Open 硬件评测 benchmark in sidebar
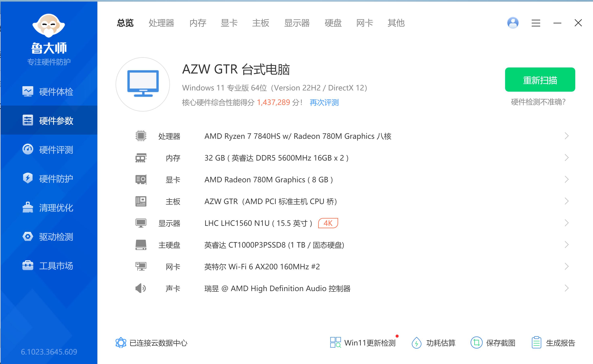 tap(48, 150)
